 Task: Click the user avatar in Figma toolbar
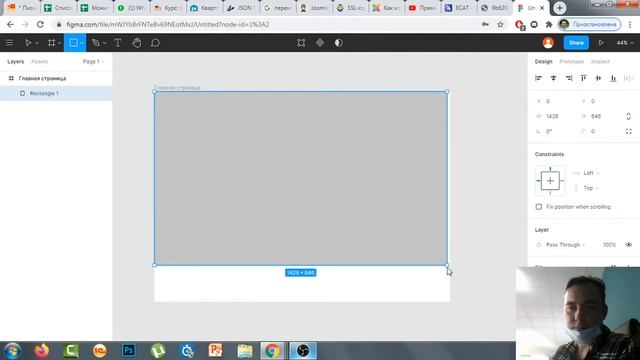coord(548,43)
